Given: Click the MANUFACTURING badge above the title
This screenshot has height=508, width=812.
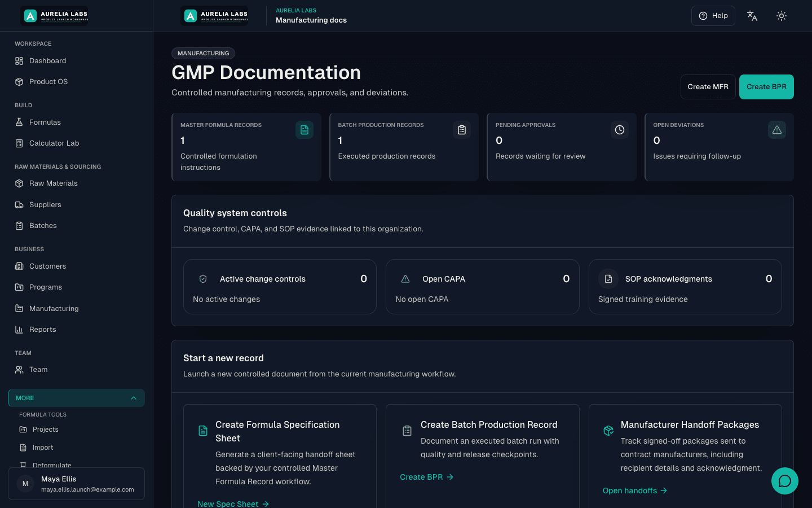Looking at the screenshot, I should [x=203, y=53].
